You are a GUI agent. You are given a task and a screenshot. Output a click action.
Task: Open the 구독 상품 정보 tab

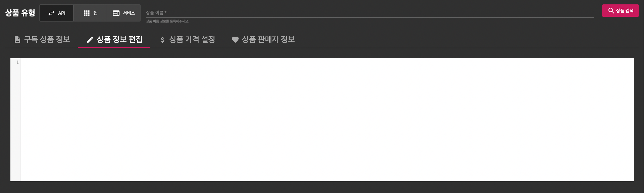click(x=42, y=39)
